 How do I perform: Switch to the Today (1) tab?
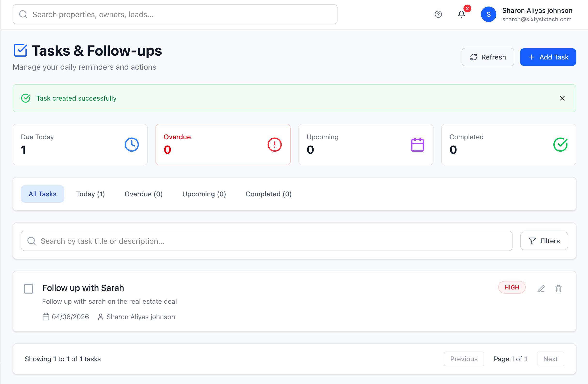pos(90,194)
